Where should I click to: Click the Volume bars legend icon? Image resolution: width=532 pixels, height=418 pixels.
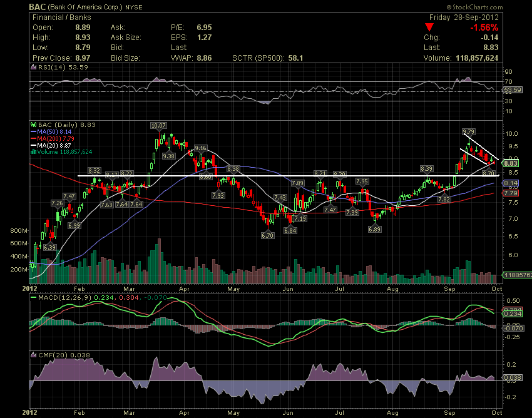tap(33, 151)
